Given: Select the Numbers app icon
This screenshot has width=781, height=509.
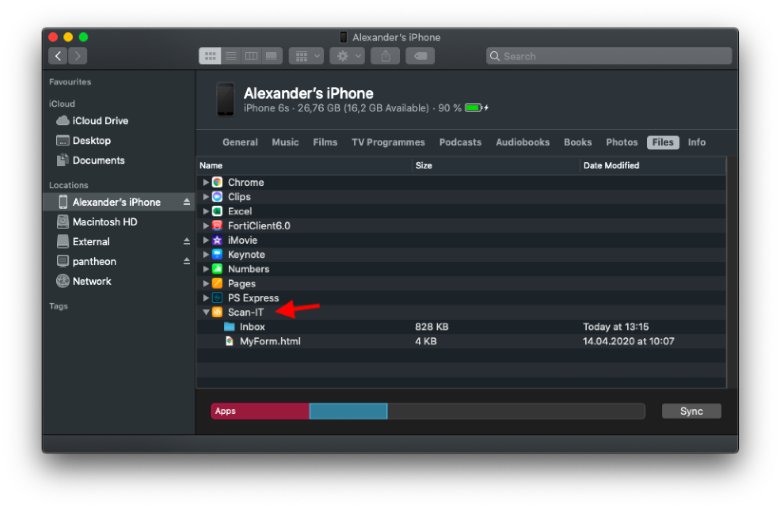Looking at the screenshot, I should (x=217, y=269).
